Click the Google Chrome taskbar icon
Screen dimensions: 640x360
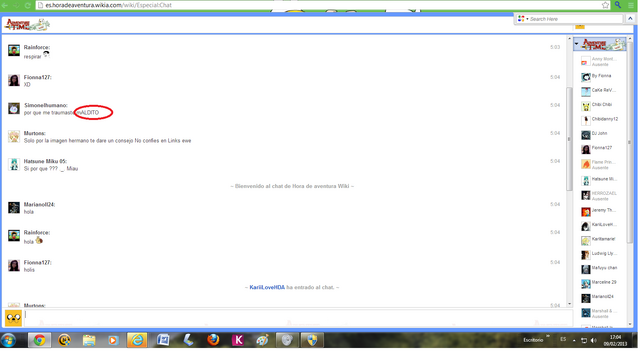click(39, 340)
